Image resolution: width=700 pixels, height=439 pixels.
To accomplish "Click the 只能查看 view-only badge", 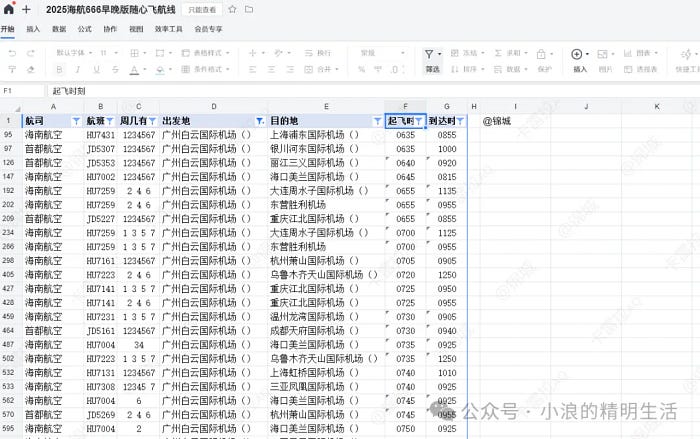I will pyautogui.click(x=202, y=9).
